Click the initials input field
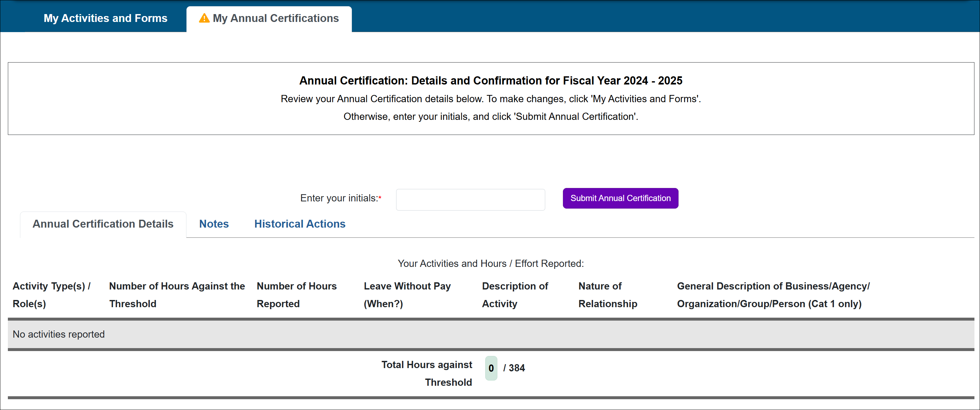980x410 pixels. [470, 199]
